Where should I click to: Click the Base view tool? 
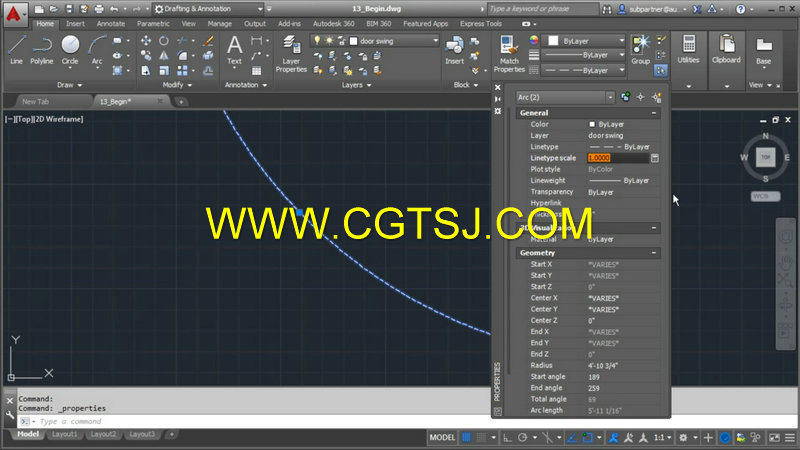(x=763, y=51)
